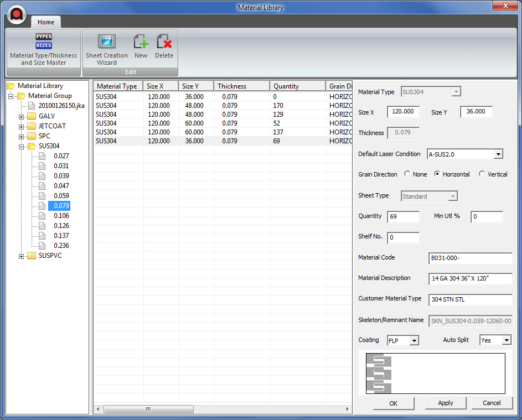This screenshot has width=522, height=420.
Task: Select Horizontal grain direction
Action: point(437,174)
